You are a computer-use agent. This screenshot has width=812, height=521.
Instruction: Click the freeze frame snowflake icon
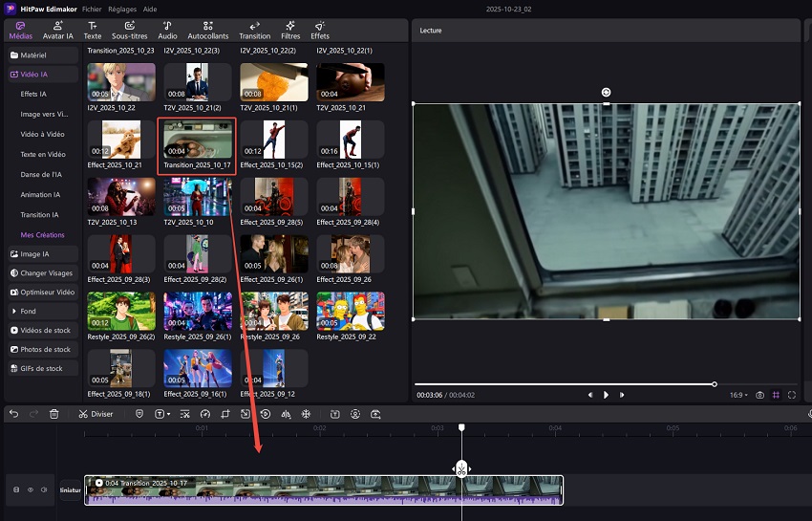(x=306, y=414)
